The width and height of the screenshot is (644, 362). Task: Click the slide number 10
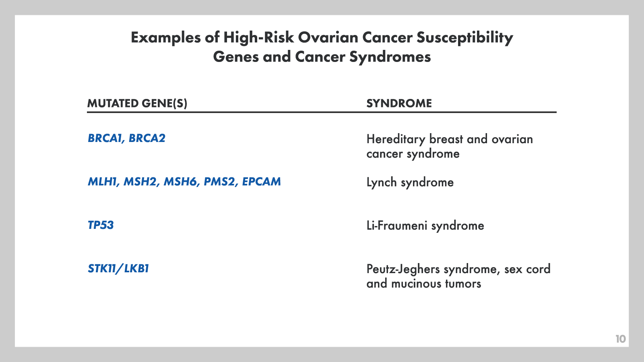[x=620, y=339]
